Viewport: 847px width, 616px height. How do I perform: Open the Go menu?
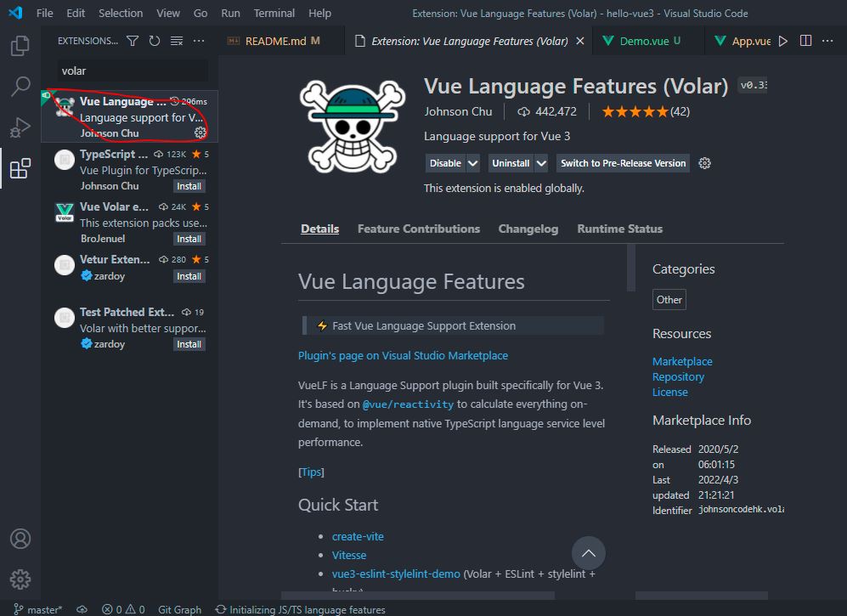pyautogui.click(x=200, y=13)
